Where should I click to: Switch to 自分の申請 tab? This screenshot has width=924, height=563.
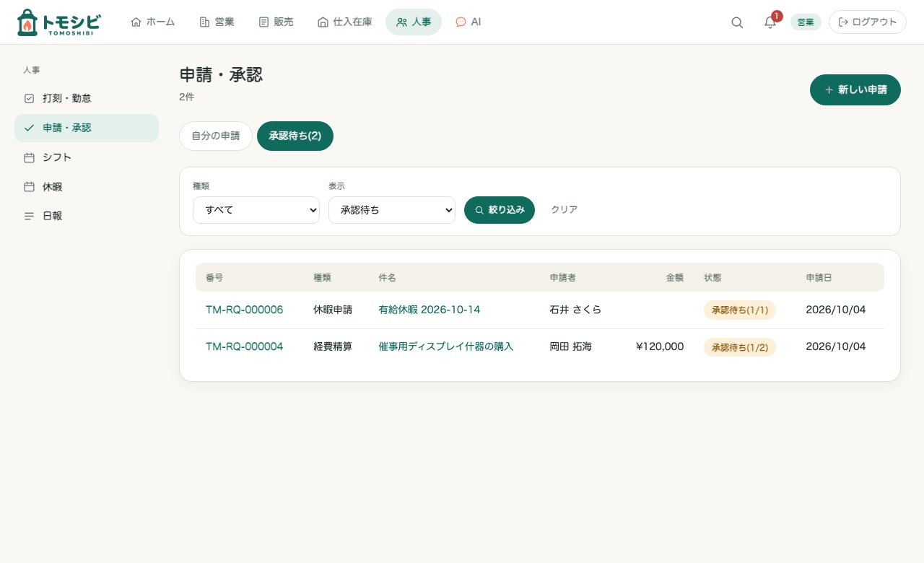pos(216,136)
